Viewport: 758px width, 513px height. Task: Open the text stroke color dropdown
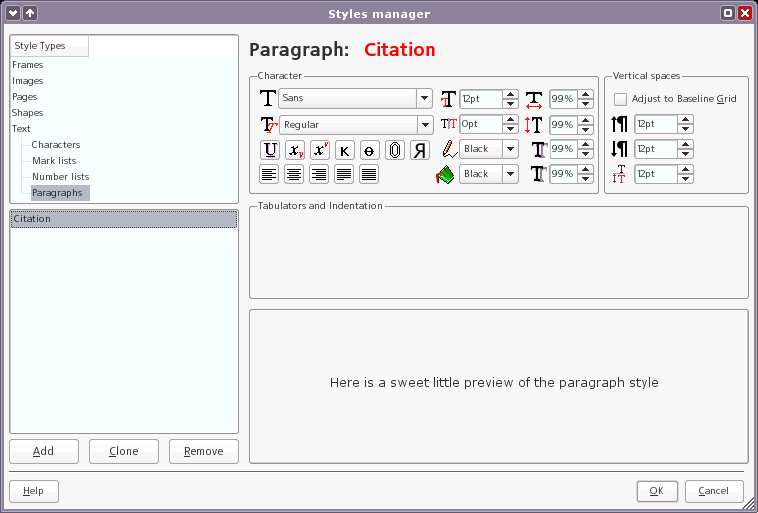pyautogui.click(x=510, y=149)
